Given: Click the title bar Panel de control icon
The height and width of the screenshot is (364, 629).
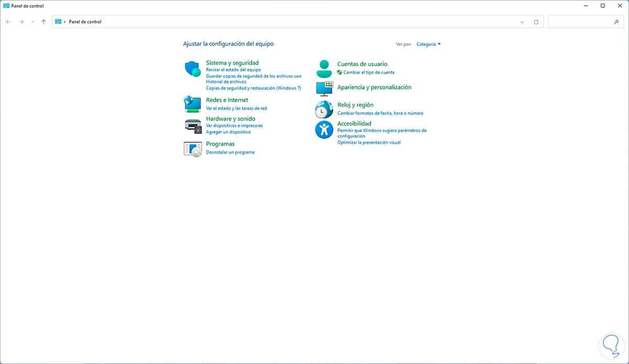Looking at the screenshot, I should (x=6, y=6).
